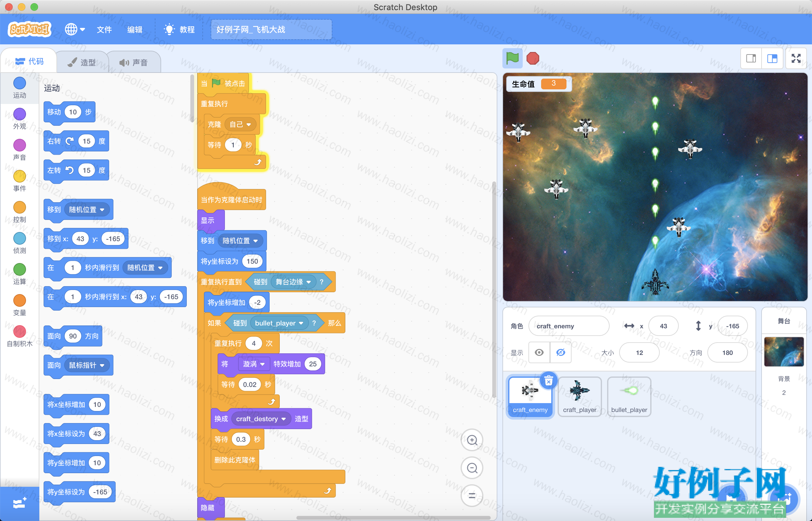Image resolution: width=812 pixels, height=521 pixels.
Task: Edit the sprite 大小 size field
Action: pyautogui.click(x=639, y=352)
